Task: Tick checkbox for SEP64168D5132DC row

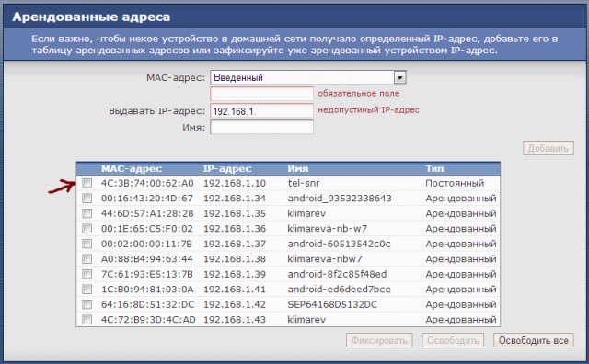Action: point(87,304)
